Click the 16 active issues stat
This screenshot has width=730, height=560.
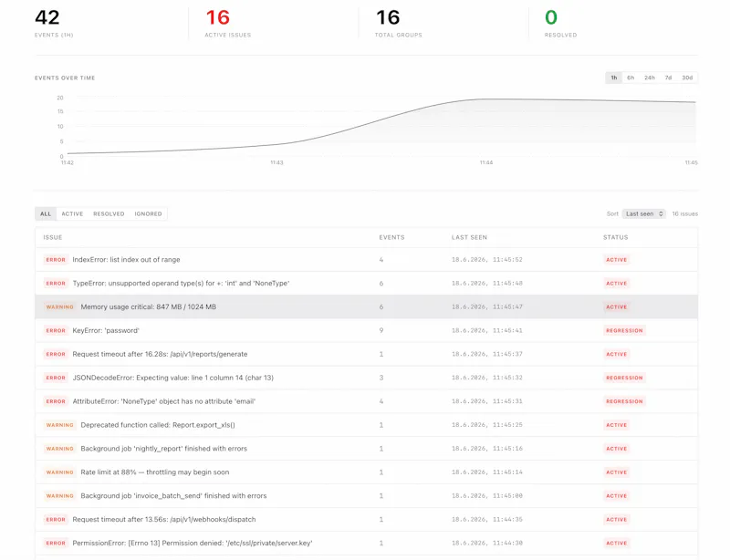point(227,24)
